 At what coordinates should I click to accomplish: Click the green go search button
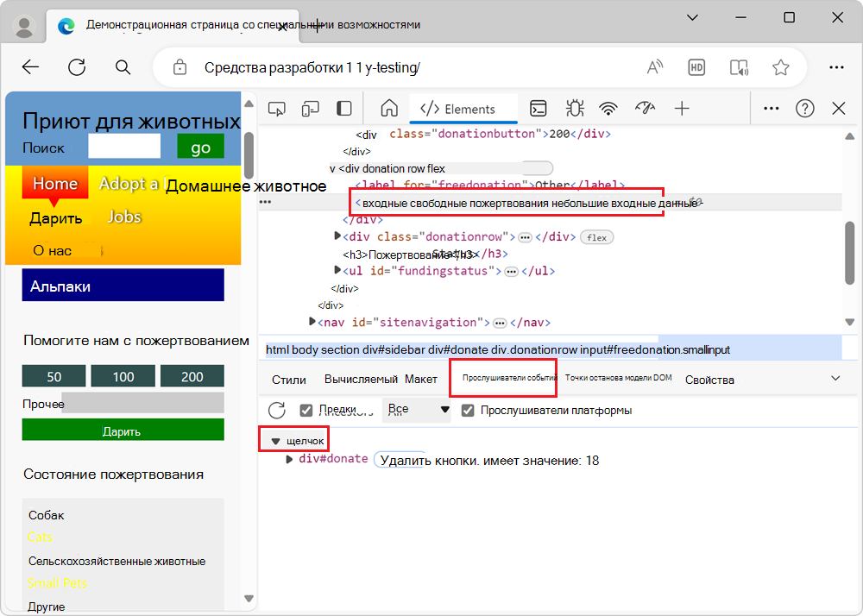pos(199,148)
